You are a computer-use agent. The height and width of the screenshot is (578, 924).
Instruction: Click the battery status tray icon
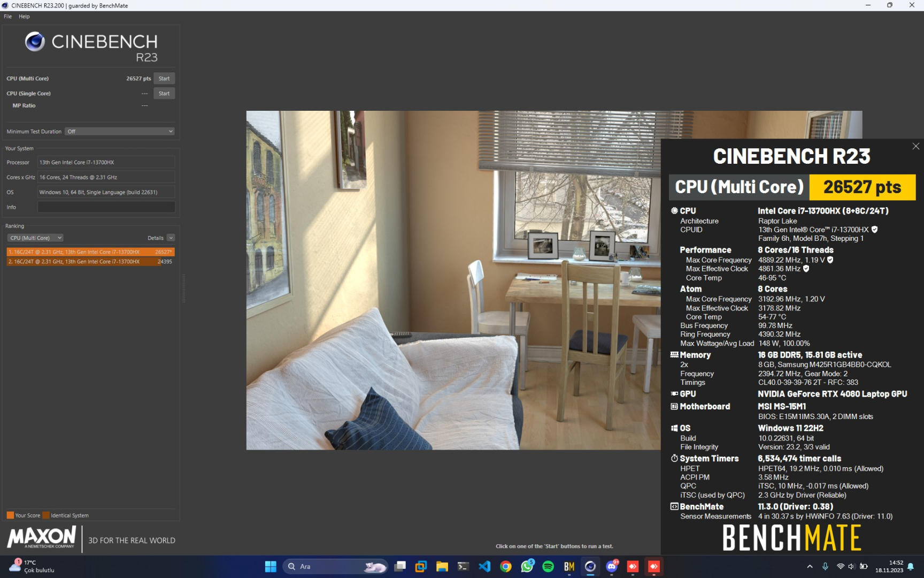click(x=864, y=566)
